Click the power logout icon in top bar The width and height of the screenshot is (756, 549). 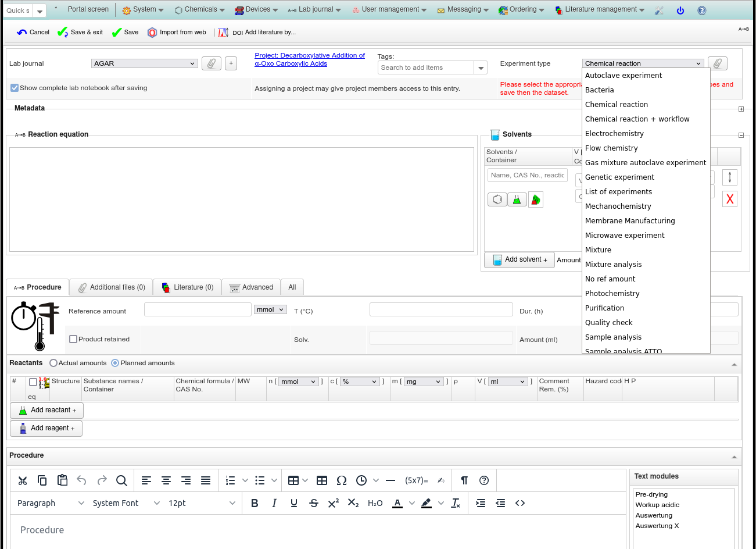tap(680, 10)
